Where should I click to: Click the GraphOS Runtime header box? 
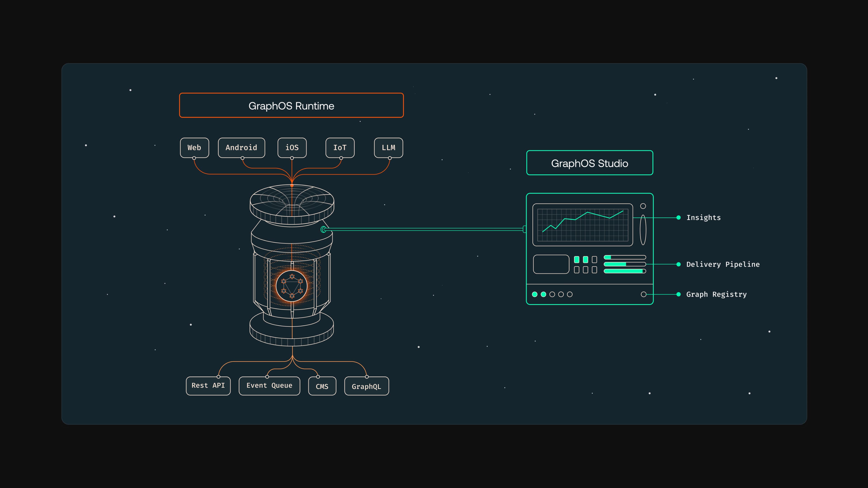pyautogui.click(x=291, y=106)
